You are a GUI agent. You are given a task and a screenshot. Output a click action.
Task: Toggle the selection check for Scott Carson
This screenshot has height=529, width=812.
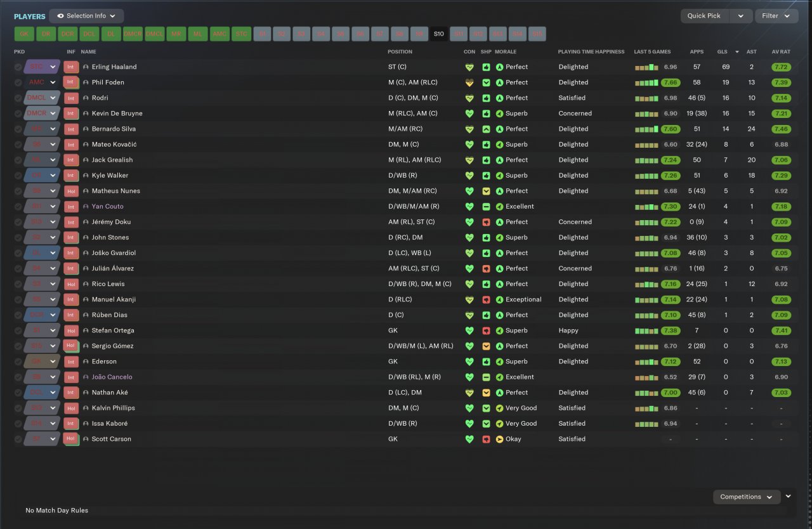tap(18, 439)
